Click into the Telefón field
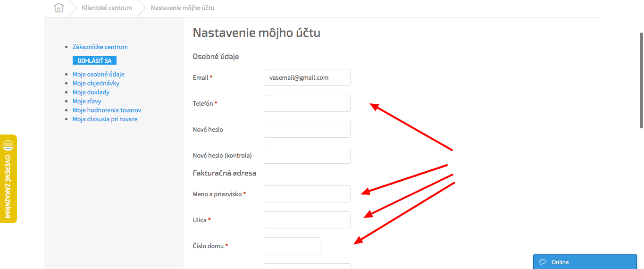644x269 pixels. [x=307, y=103]
